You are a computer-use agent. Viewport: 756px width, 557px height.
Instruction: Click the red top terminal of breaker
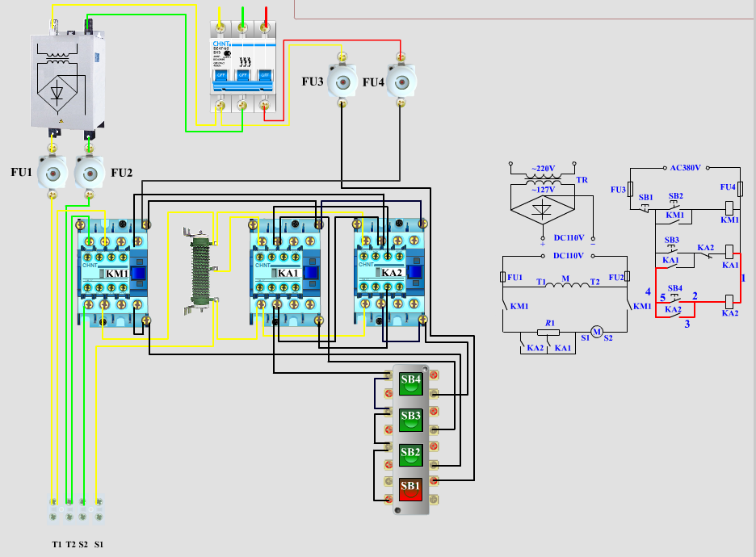point(265,28)
